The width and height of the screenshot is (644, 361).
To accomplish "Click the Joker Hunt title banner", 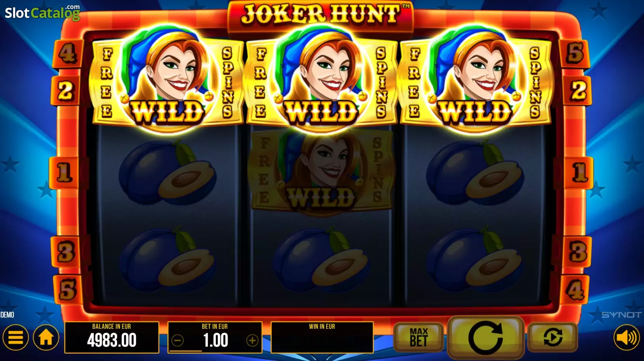I will (x=320, y=15).
